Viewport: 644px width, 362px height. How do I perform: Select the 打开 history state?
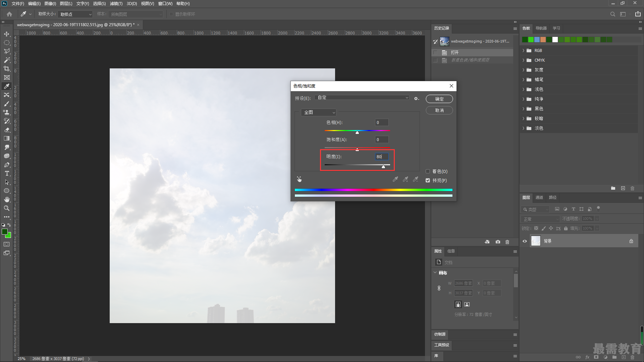click(x=473, y=53)
